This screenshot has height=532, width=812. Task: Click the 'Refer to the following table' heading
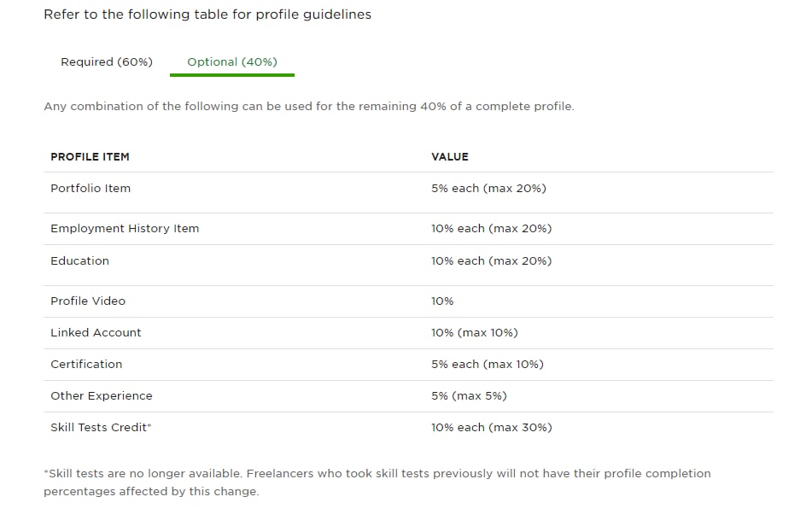tap(207, 15)
